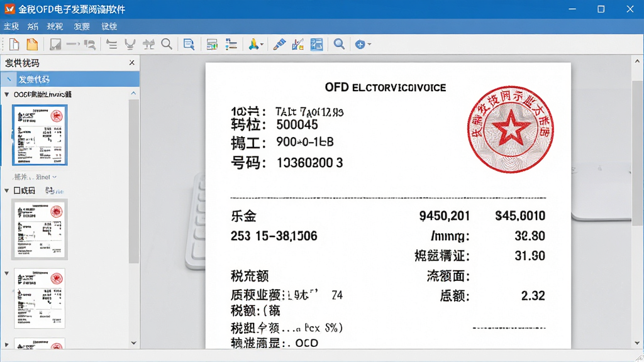Open the second item on the menu bar
The height and width of the screenshot is (362, 644).
pyautogui.click(x=33, y=26)
